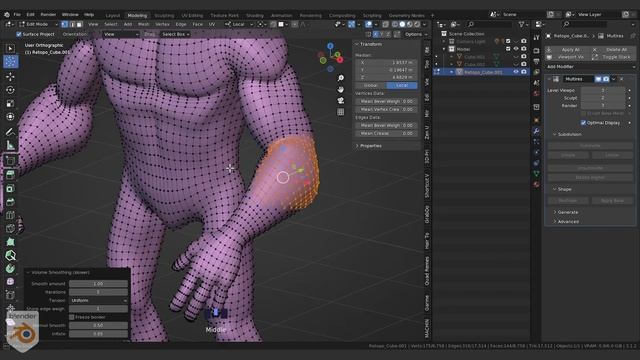Click the viewport zoom magnifier icon

340,78
